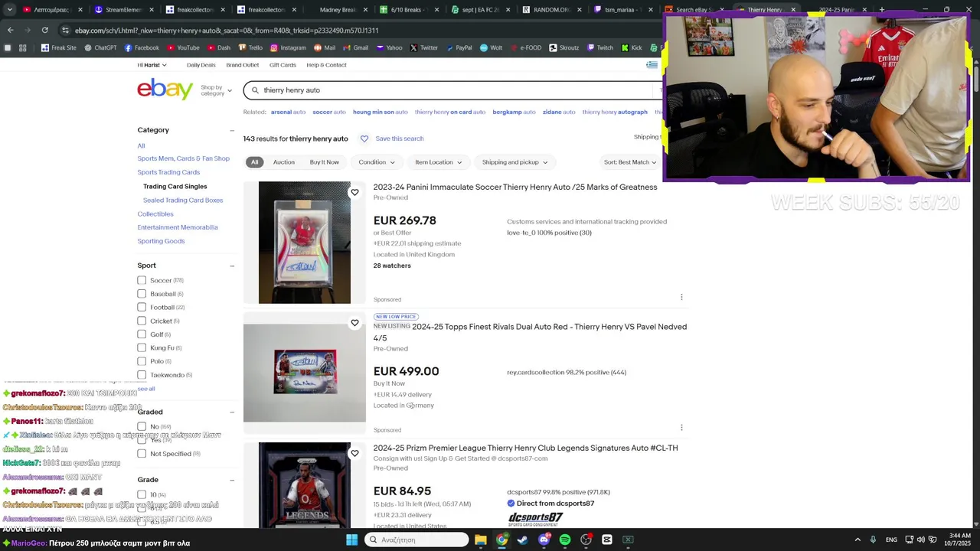This screenshot has height=551, width=980.
Task: Open Excel from the taskbar
Action: click(628, 540)
